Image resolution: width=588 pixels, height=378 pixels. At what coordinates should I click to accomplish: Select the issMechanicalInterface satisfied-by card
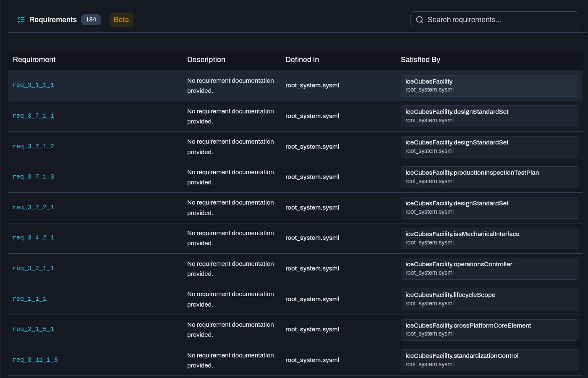[489, 238]
